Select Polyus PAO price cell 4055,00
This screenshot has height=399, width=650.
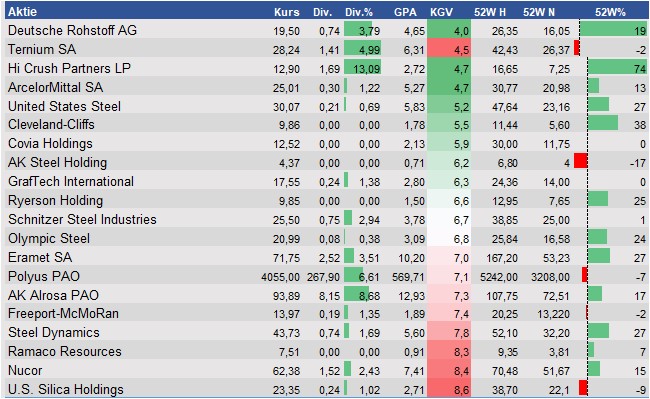[x=280, y=277]
